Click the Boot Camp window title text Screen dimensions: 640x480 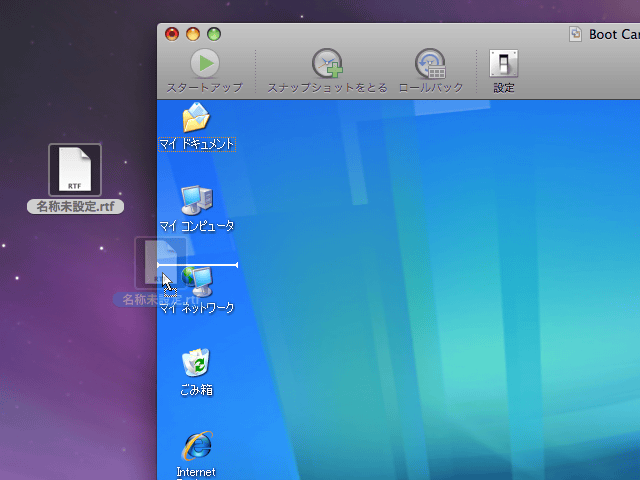[x=614, y=34]
